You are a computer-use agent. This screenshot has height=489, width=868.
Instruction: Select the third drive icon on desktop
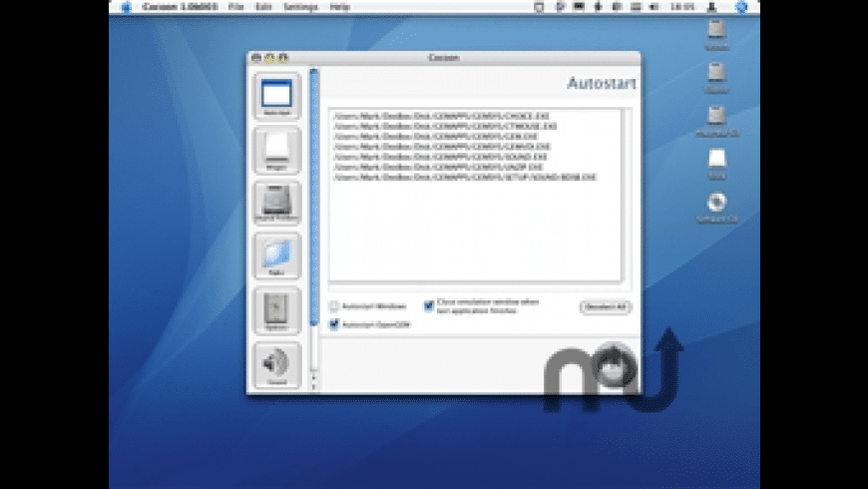click(716, 115)
